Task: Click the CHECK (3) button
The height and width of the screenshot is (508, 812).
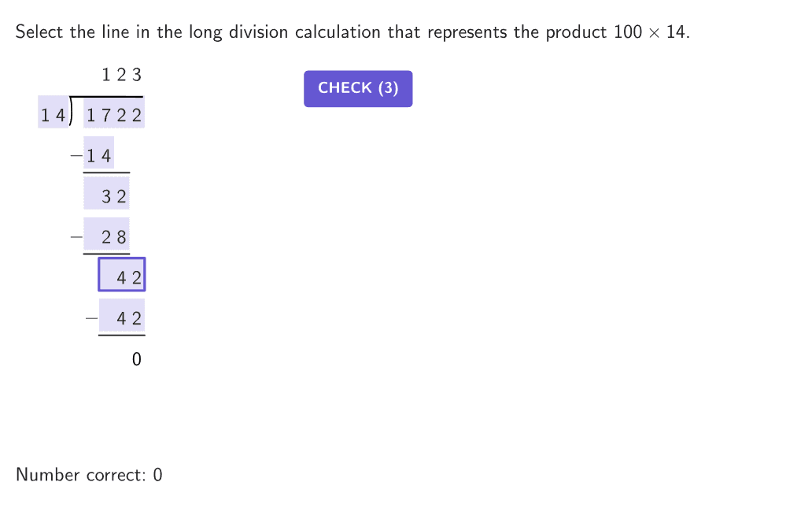Action: 358,88
